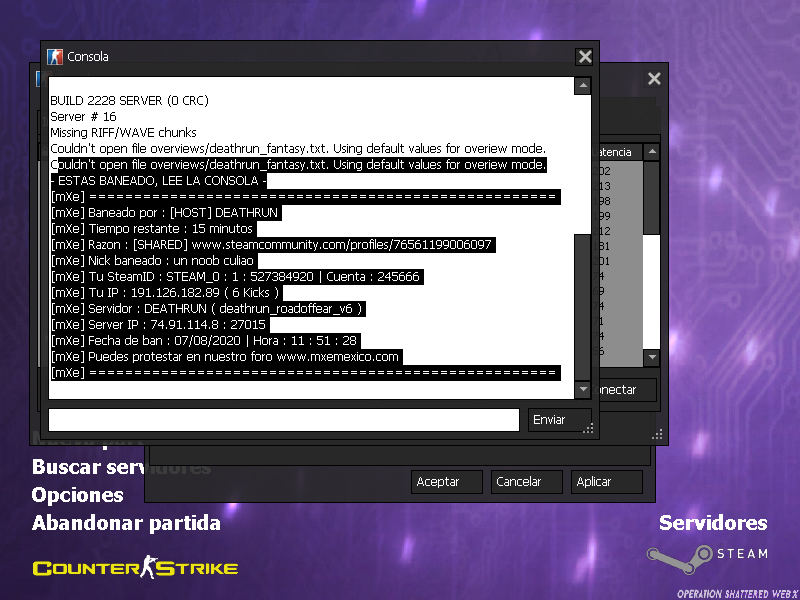Click the console scrollbar up arrow
The height and width of the screenshot is (600, 800).
click(x=583, y=85)
